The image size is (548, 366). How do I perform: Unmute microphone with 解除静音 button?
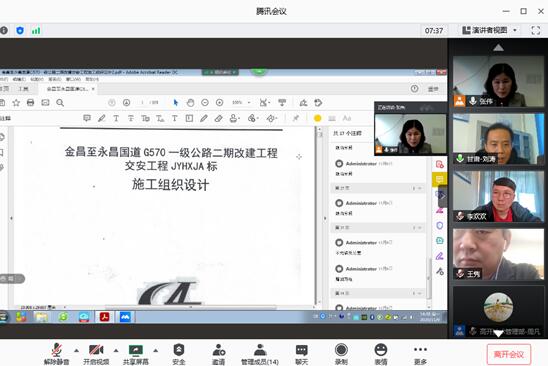[57, 354]
